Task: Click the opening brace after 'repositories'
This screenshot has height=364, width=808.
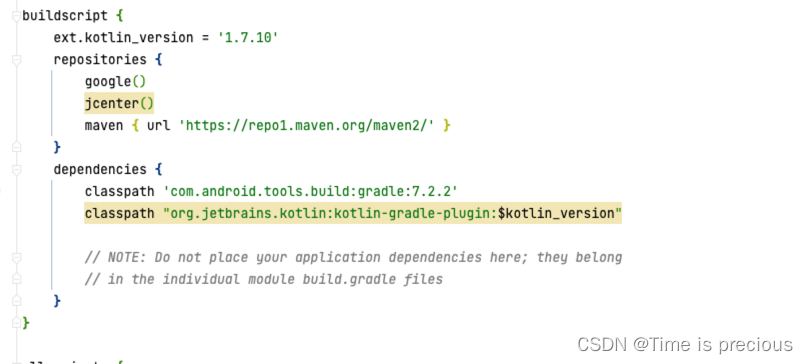Action: click(x=159, y=60)
